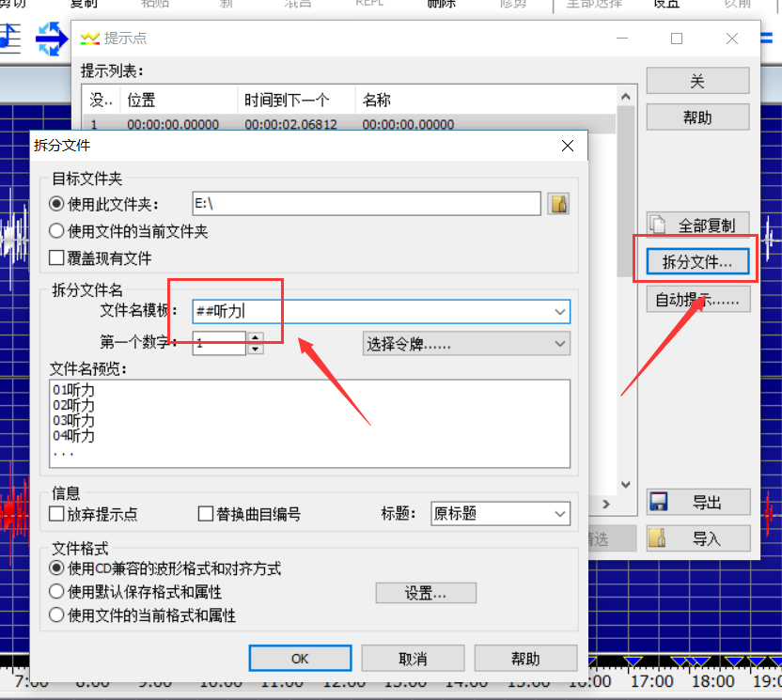Viewport: 782px width, 700px height.
Task: Open 设置... format settings button
Action: pos(426,593)
